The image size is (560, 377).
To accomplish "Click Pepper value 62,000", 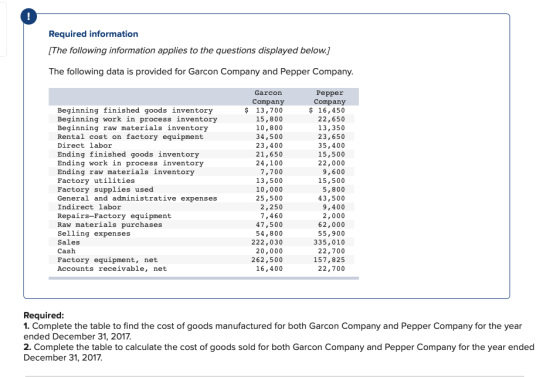I will [331, 225].
